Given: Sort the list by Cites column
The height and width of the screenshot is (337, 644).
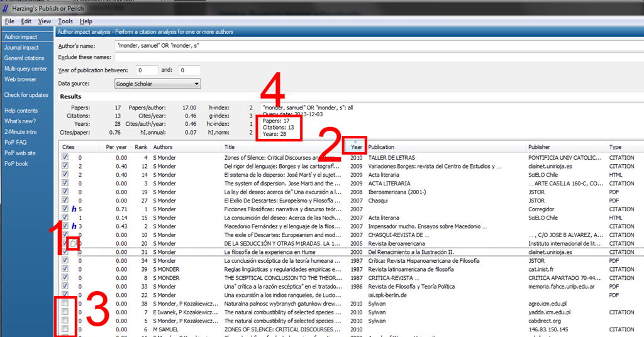Looking at the screenshot, I should 69,146.
